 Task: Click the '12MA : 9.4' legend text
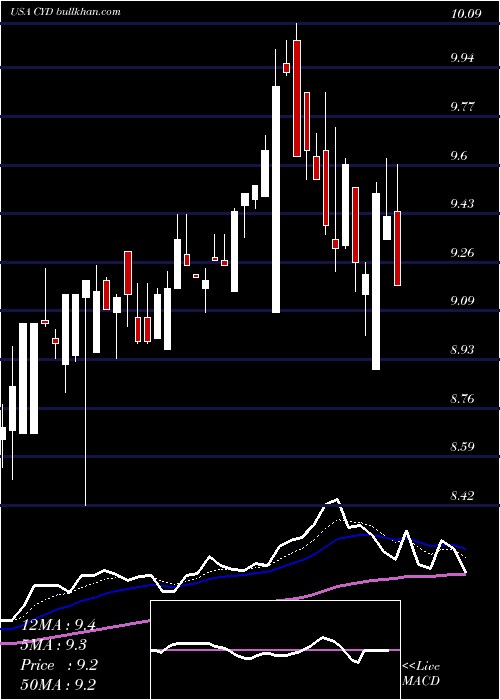[x=58, y=625]
